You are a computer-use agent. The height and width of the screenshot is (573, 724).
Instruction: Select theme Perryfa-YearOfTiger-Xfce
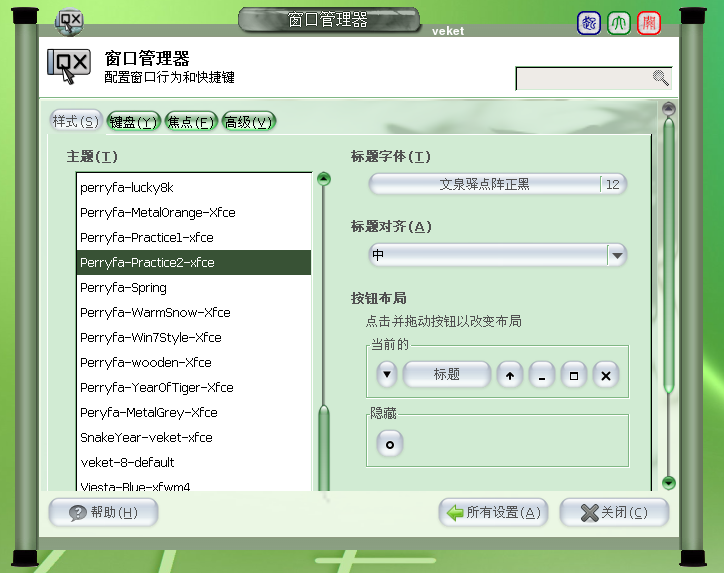(193, 387)
